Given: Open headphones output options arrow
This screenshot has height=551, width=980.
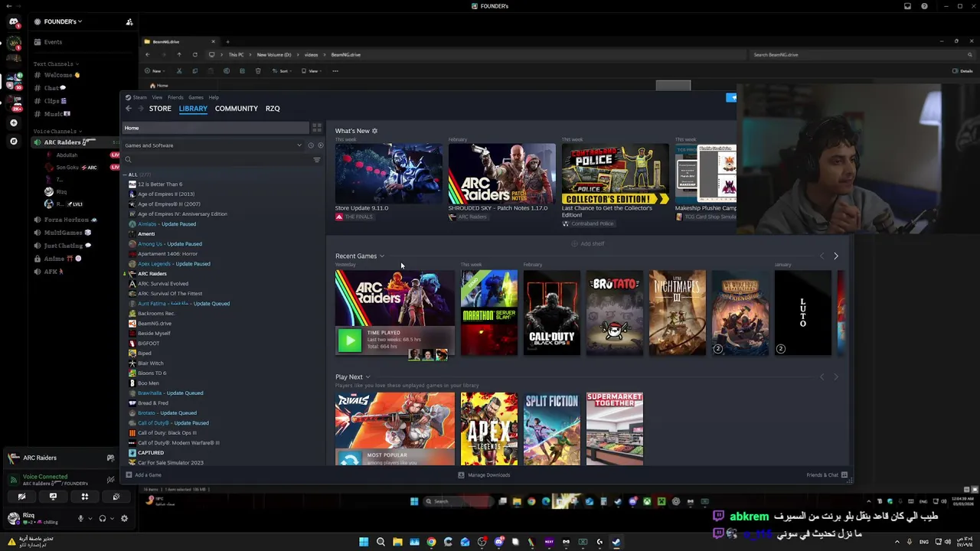Looking at the screenshot, I should coord(112,518).
